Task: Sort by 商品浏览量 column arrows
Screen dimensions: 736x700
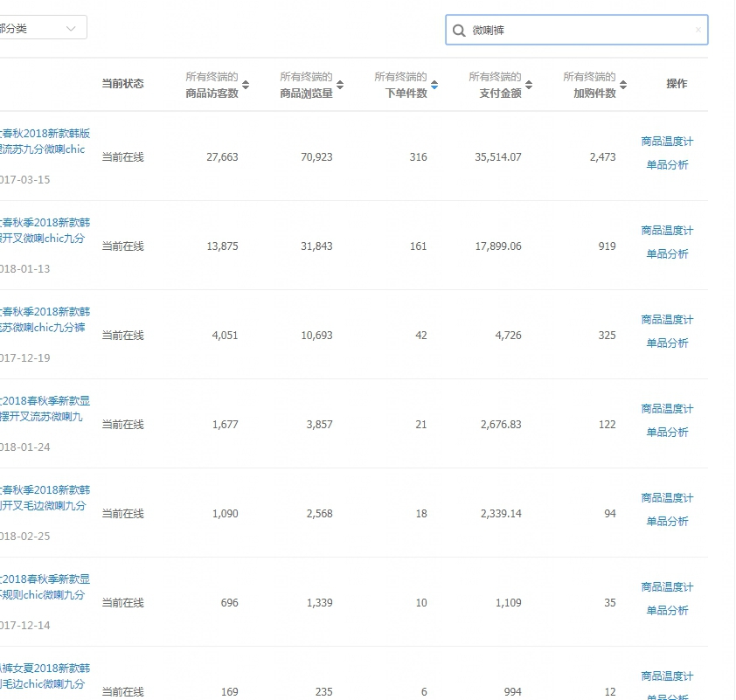Action: 340,85
